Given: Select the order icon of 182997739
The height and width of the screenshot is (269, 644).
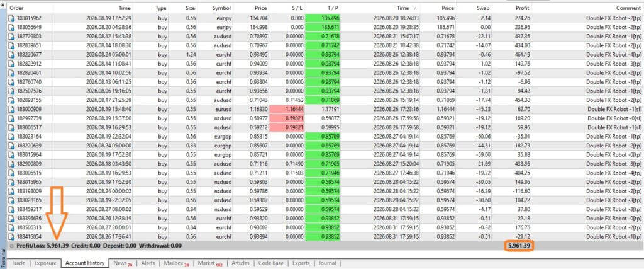Looking at the screenshot, I should [x=11, y=118].
